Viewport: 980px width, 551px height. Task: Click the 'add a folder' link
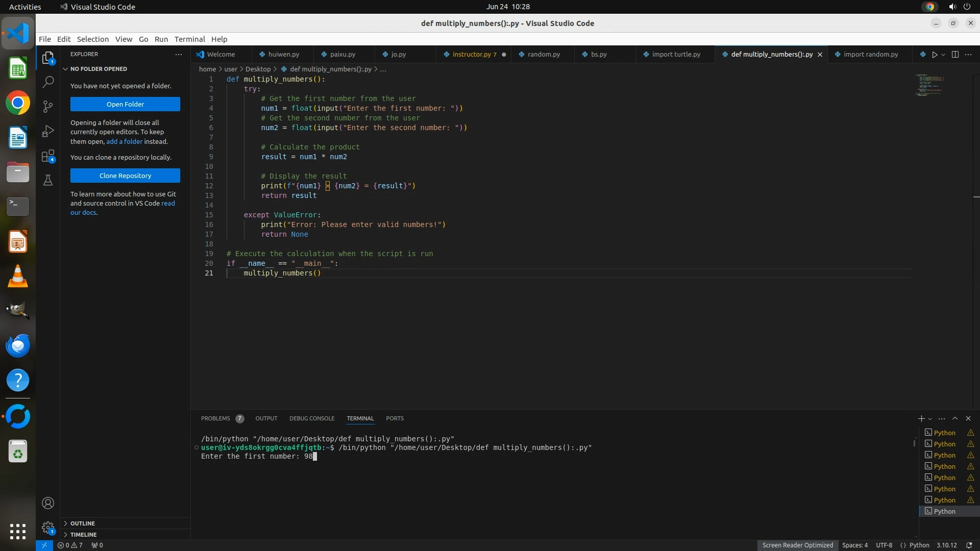124,141
